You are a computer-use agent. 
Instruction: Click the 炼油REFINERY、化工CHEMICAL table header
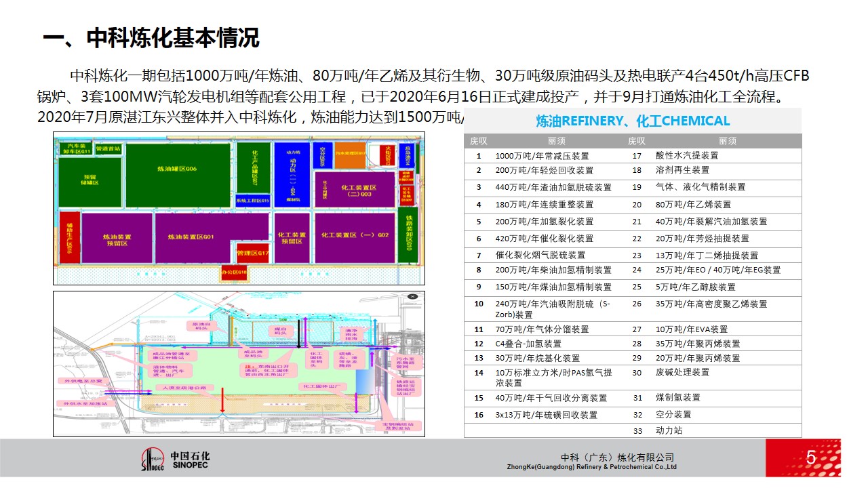(x=633, y=121)
